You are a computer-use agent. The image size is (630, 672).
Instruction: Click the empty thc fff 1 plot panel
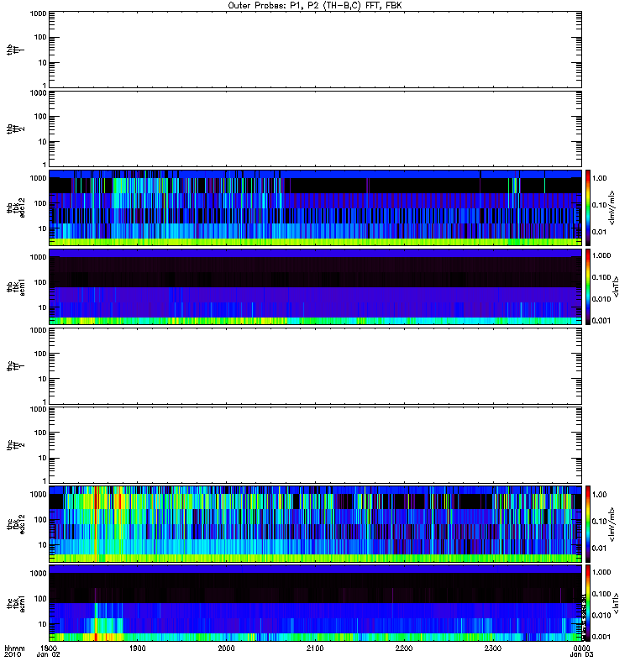[x=315, y=366]
